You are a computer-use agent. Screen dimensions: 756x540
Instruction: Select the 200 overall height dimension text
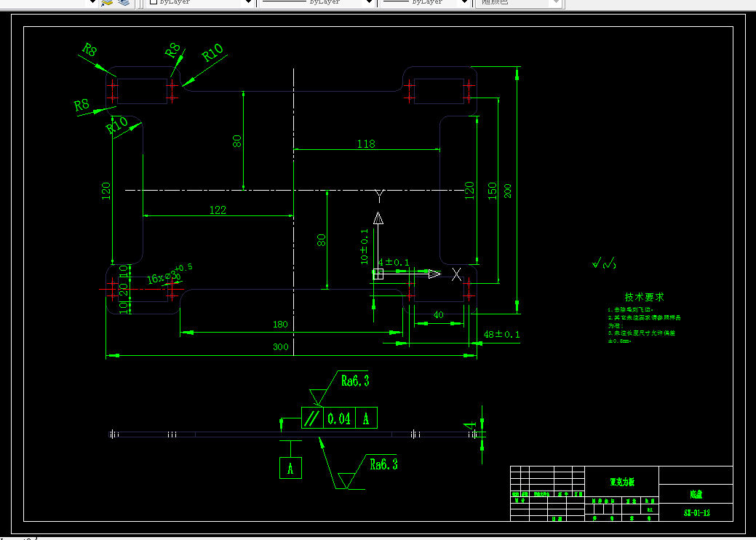pyautogui.click(x=507, y=191)
